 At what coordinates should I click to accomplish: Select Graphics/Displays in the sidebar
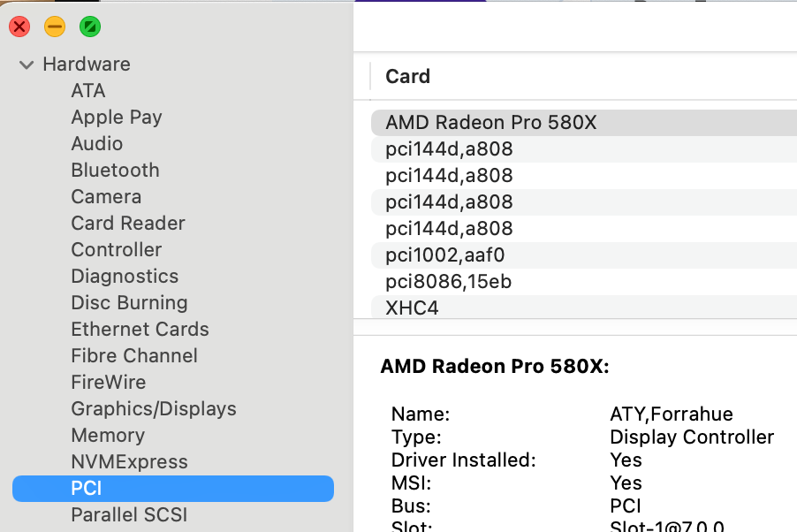154,408
